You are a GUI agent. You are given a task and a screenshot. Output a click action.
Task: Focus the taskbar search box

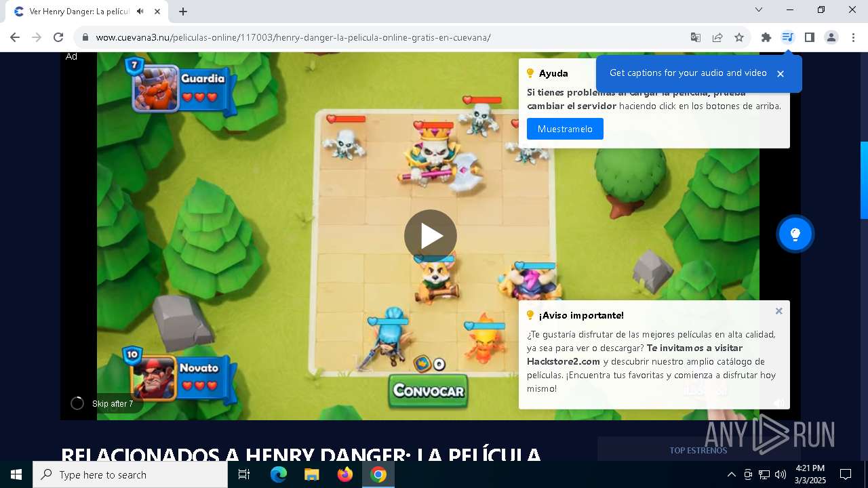[130, 474]
